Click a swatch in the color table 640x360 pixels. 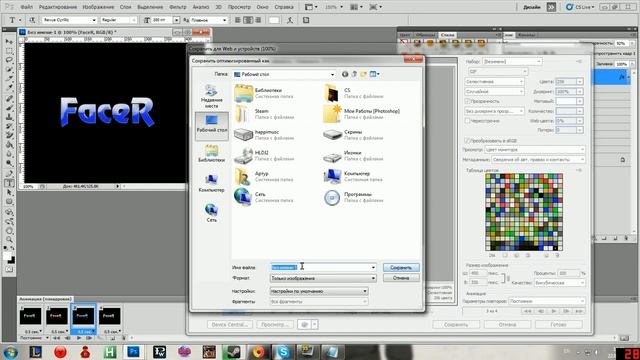(x=524, y=212)
